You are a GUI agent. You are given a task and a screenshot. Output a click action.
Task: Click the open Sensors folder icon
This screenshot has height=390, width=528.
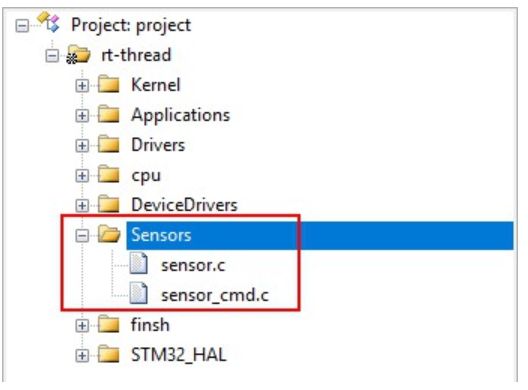tap(109, 234)
